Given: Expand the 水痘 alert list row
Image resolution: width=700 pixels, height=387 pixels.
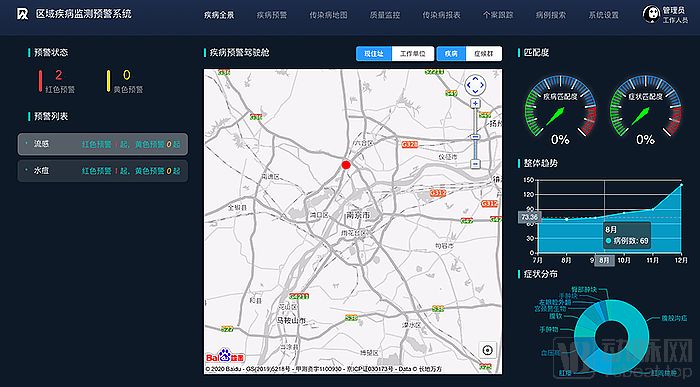Looking at the screenshot, I should coord(103,171).
